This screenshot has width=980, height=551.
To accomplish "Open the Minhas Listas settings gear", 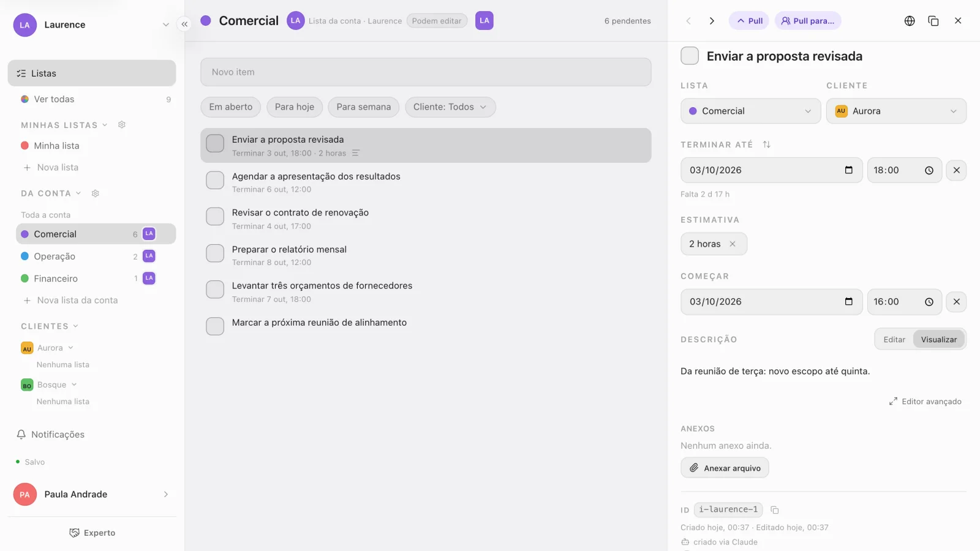I will 122,125.
